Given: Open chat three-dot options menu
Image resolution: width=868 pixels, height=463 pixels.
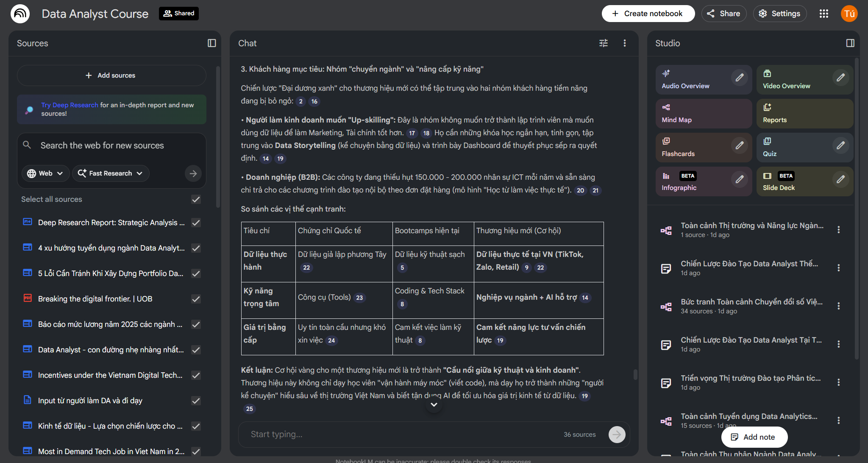Looking at the screenshot, I should [x=624, y=43].
